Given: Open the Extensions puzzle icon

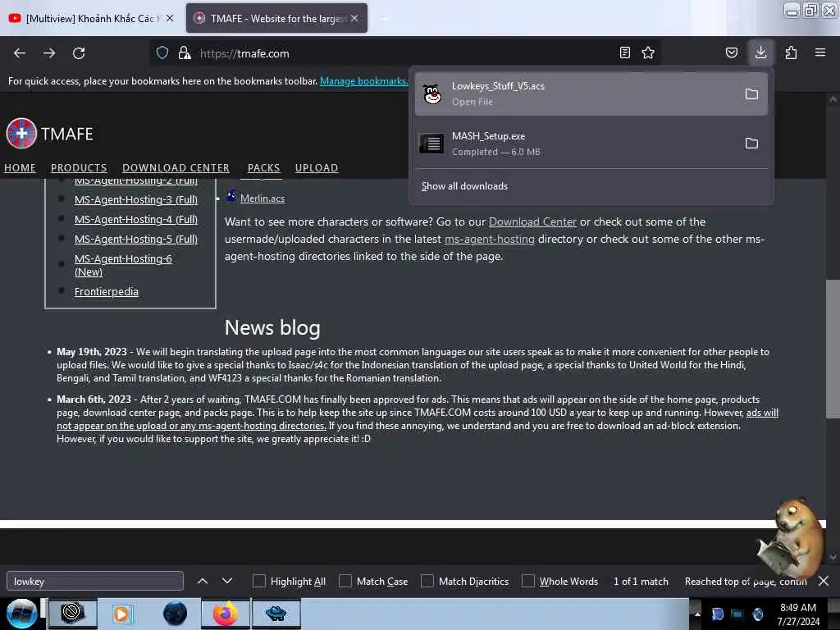Looking at the screenshot, I should click(791, 52).
